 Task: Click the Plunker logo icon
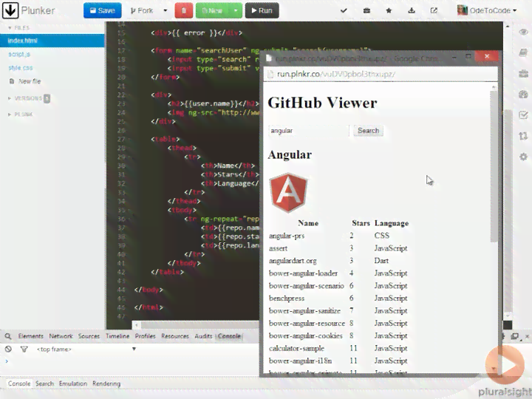[10, 10]
